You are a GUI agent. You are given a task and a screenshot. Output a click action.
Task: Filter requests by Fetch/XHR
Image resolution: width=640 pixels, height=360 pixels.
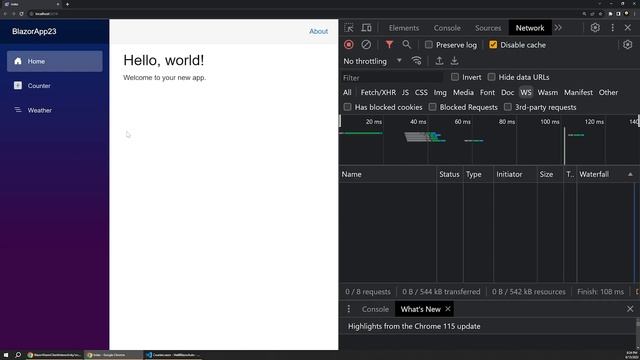tap(378, 92)
